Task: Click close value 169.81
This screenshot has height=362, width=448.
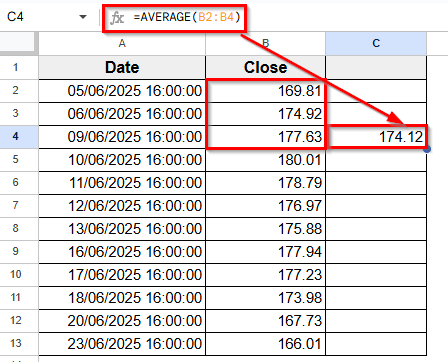Action: click(x=265, y=91)
